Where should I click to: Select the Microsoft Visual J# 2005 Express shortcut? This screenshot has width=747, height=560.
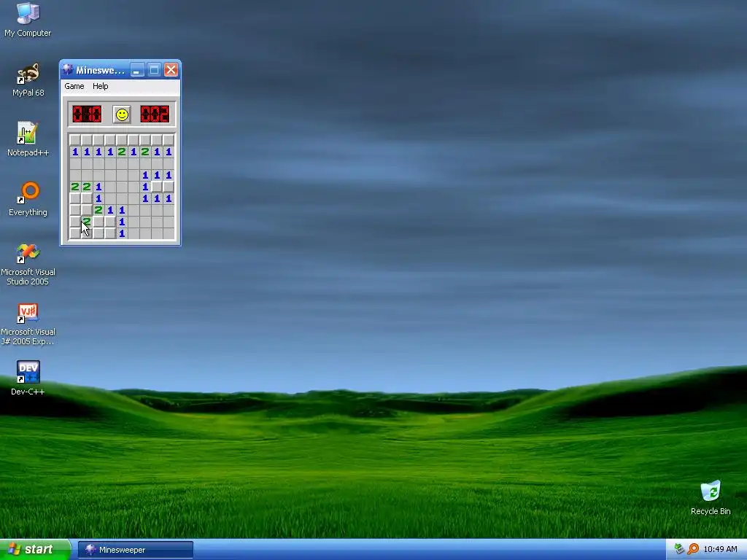click(28, 324)
